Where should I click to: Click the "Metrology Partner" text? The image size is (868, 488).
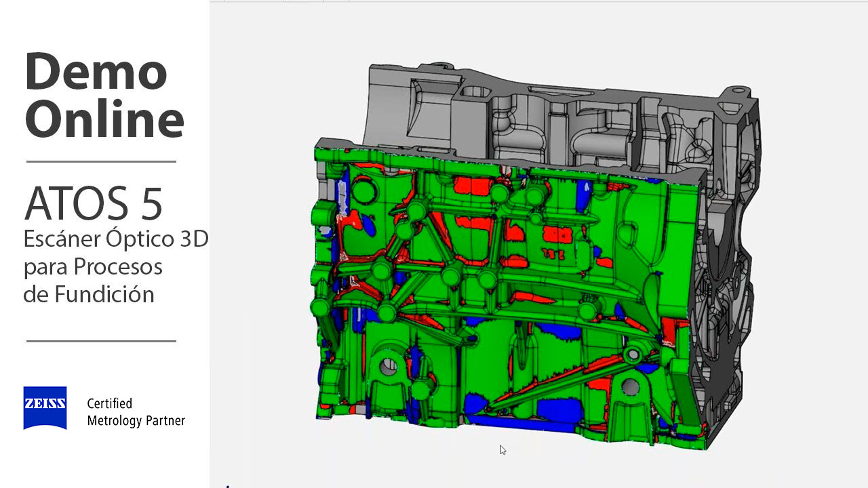[136, 421]
